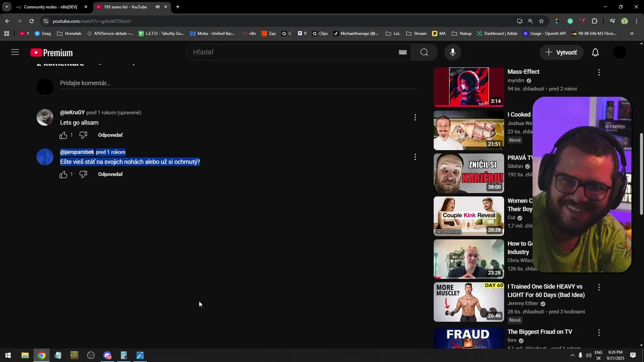Click the page vertical scrollbar
The image size is (644, 362).
641,174
